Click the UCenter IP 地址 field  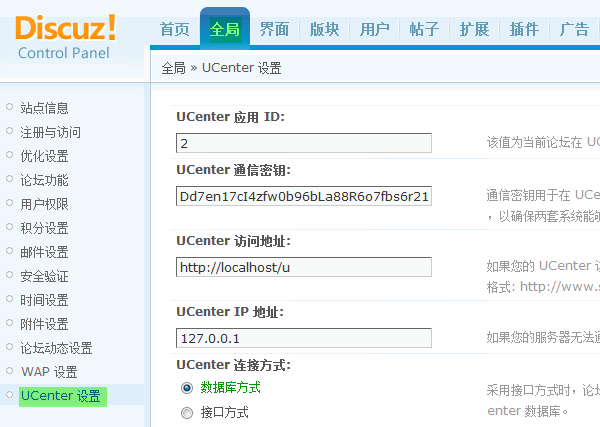click(303, 338)
